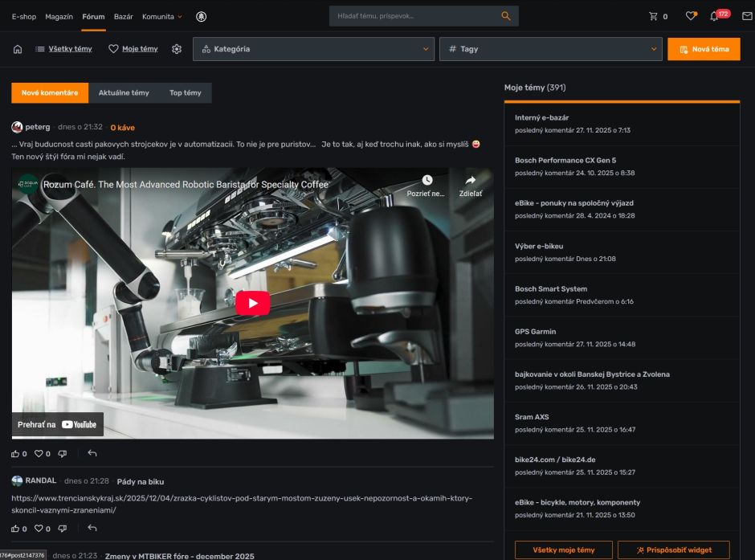Play the Rozum Café YouTube video
The image size is (755, 560).
[x=252, y=303]
